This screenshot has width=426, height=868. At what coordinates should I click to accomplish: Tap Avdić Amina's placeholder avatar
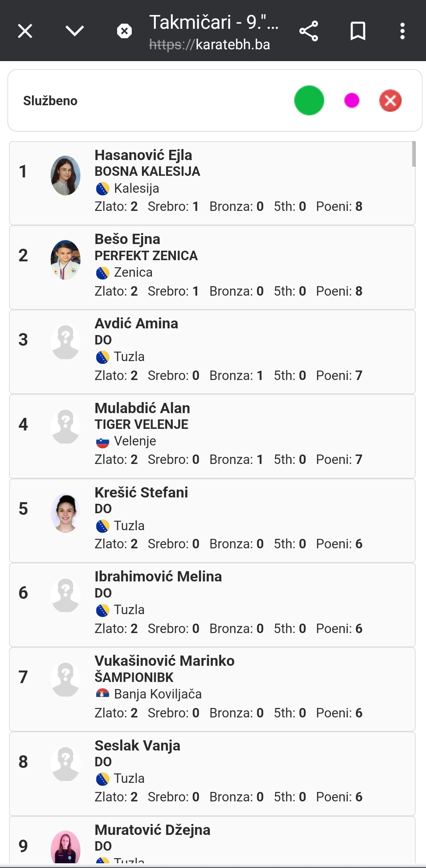click(x=65, y=342)
